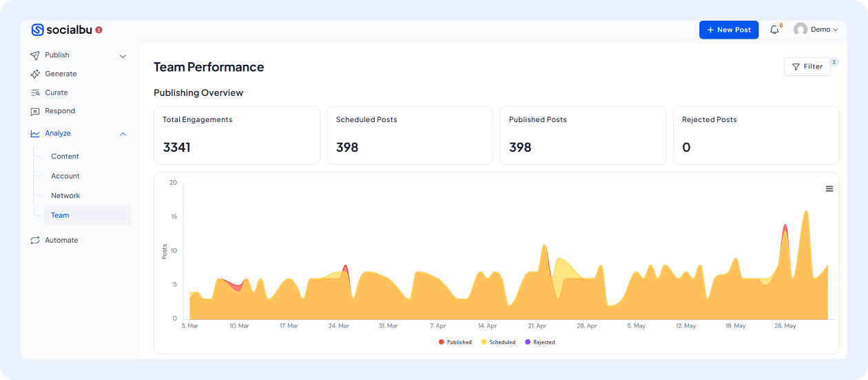
Task: Click the Demo user avatar icon
Action: (x=800, y=30)
